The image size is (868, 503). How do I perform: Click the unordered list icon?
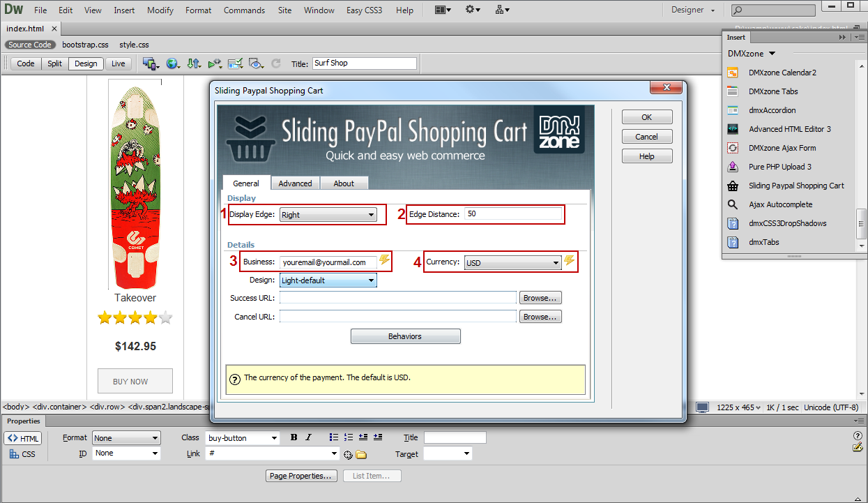pos(334,437)
